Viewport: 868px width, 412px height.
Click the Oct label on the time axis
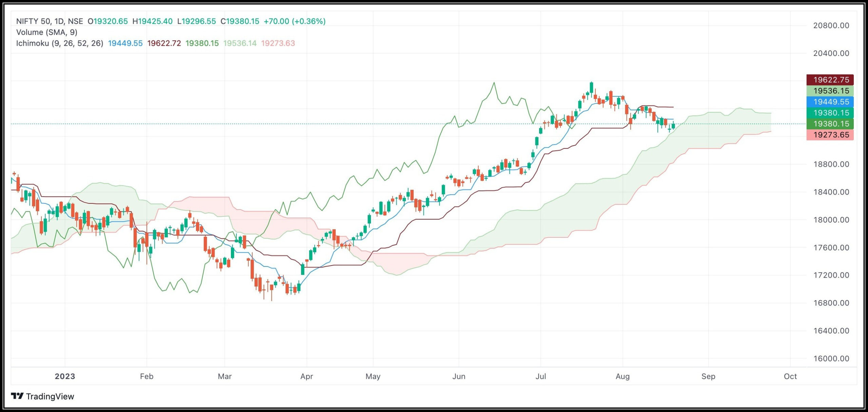tap(790, 376)
